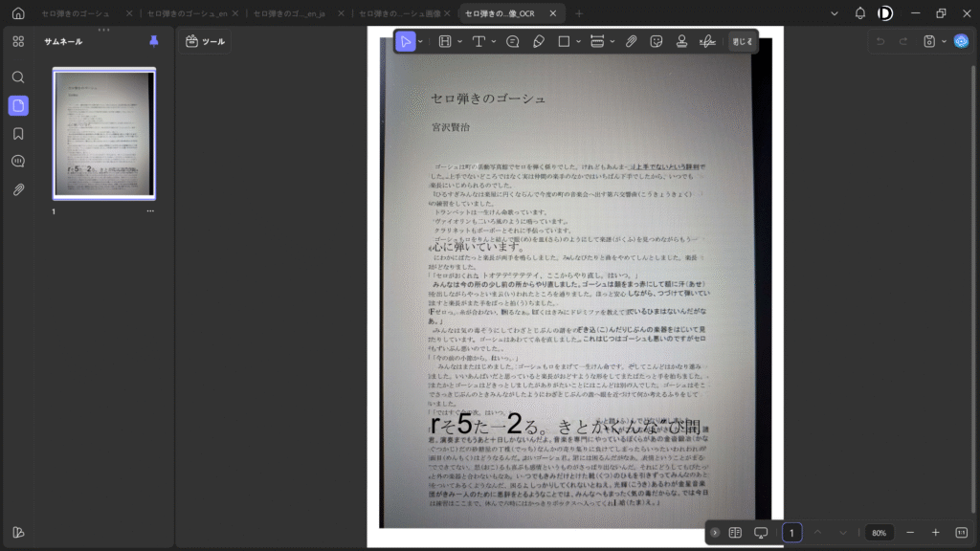Open a new tab with plus button

578,13
